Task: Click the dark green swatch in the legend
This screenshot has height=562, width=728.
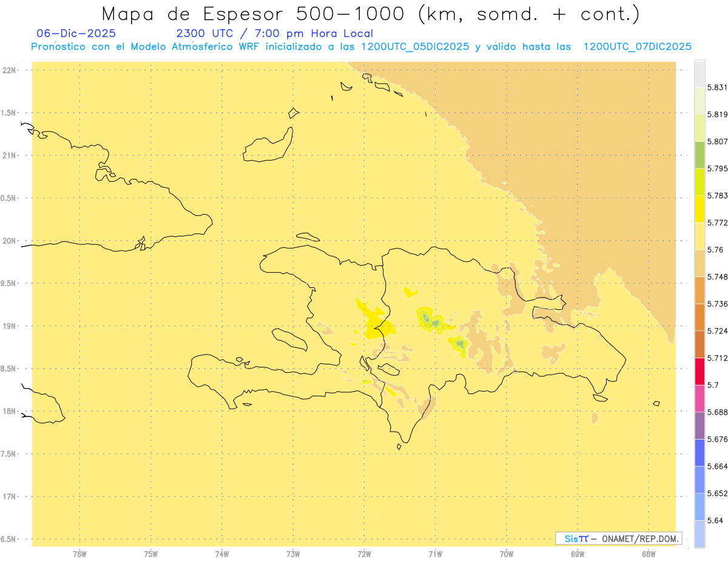Action: [x=699, y=155]
